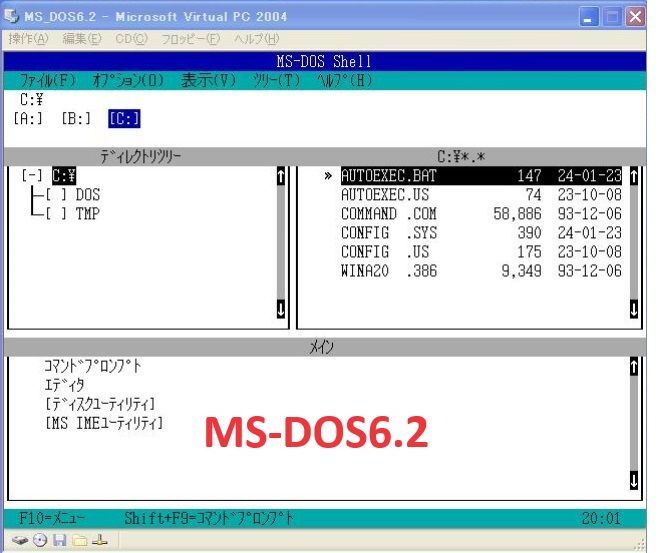Close the Virtual PC window

[635, 17]
